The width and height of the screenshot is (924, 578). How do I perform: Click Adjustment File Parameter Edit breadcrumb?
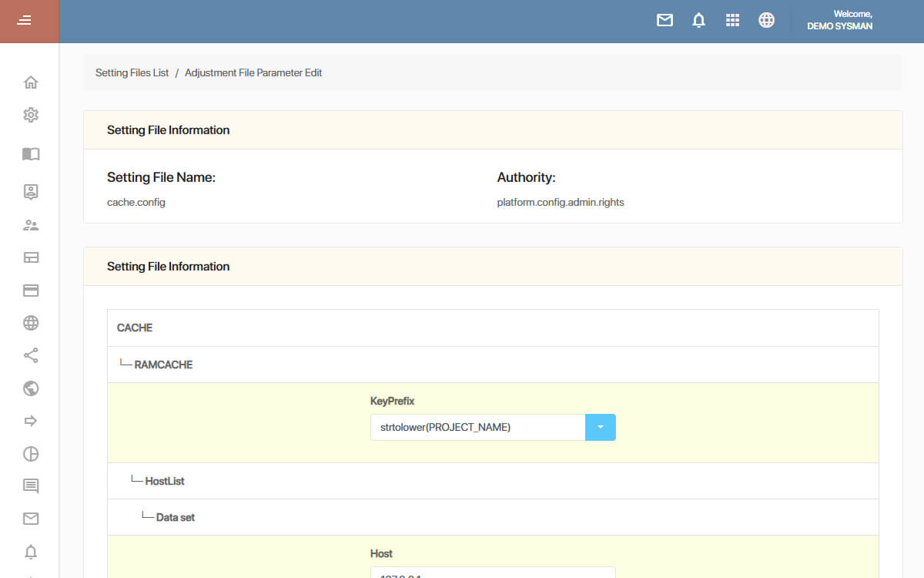point(253,73)
